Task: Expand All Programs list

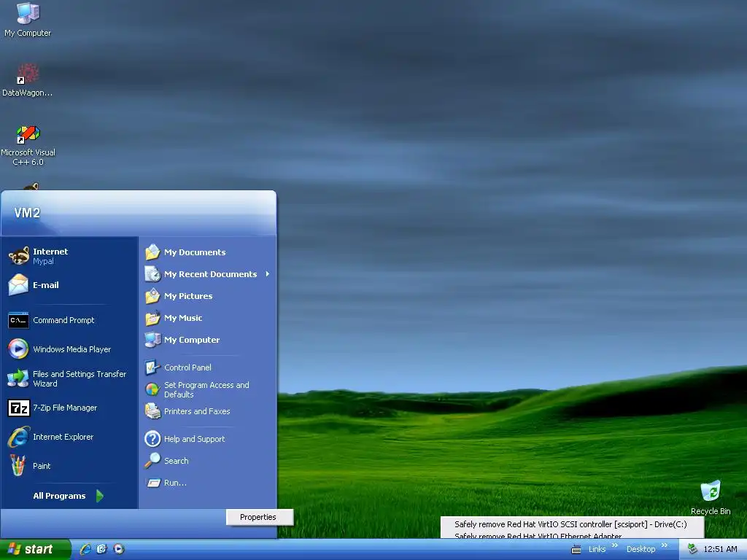Action: tap(68, 496)
